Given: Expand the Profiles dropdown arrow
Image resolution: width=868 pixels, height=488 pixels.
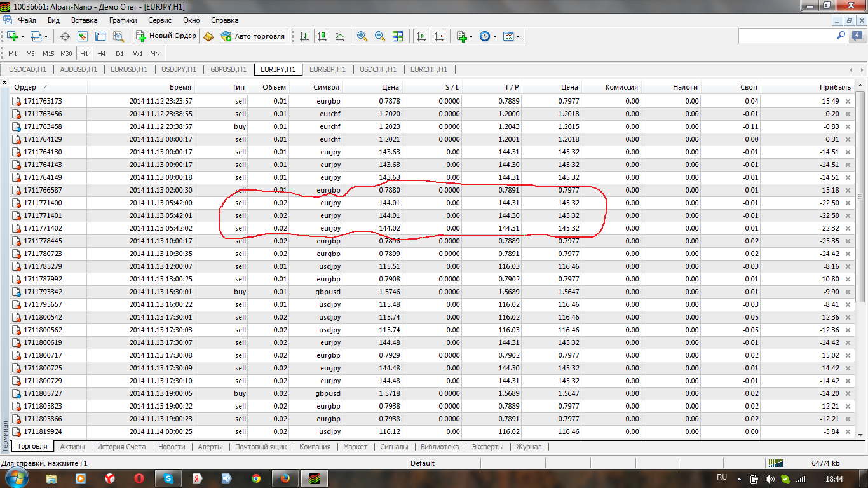Looking at the screenshot, I should pyautogui.click(x=46, y=36).
